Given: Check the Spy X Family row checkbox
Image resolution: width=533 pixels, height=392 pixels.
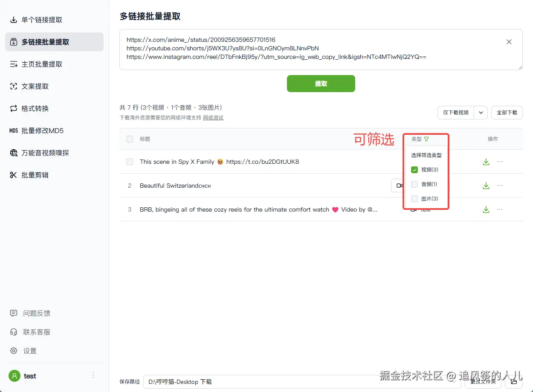Looking at the screenshot, I should pos(130,162).
